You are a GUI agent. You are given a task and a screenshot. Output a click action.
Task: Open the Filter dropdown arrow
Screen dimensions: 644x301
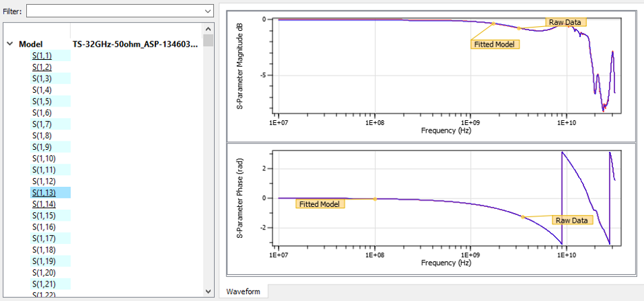click(x=208, y=12)
